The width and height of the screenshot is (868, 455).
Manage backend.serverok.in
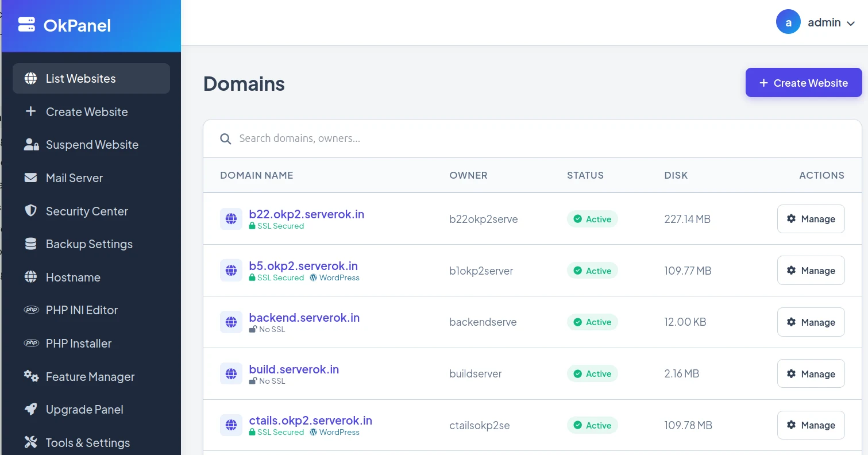coord(811,322)
